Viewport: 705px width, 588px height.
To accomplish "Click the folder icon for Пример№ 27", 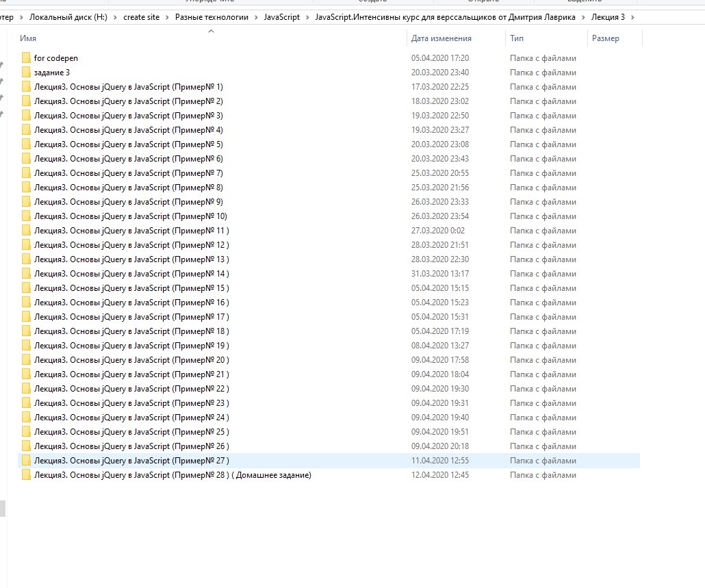I will point(26,461).
